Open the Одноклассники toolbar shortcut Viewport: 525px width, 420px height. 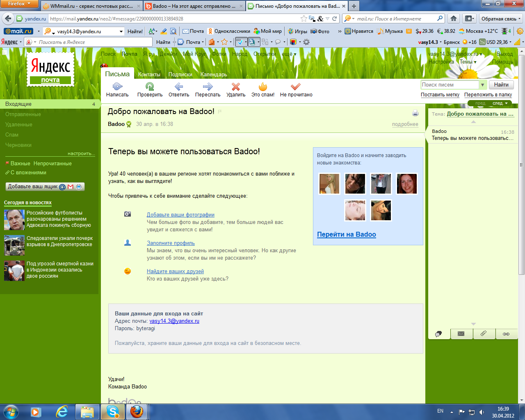(229, 31)
